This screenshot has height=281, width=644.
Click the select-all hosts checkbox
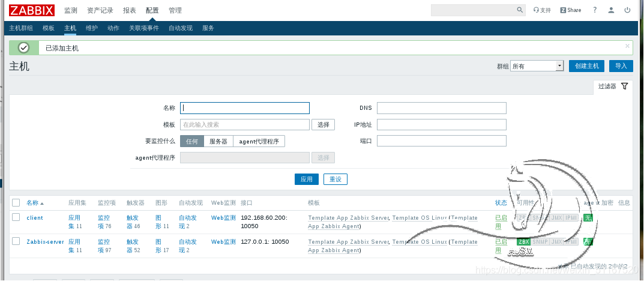[x=16, y=202]
